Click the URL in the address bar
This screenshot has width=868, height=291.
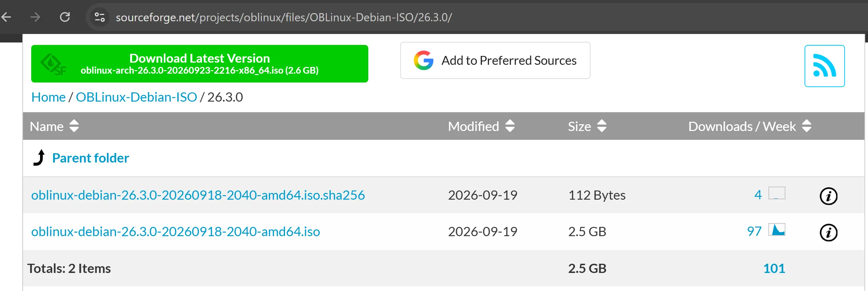point(284,17)
